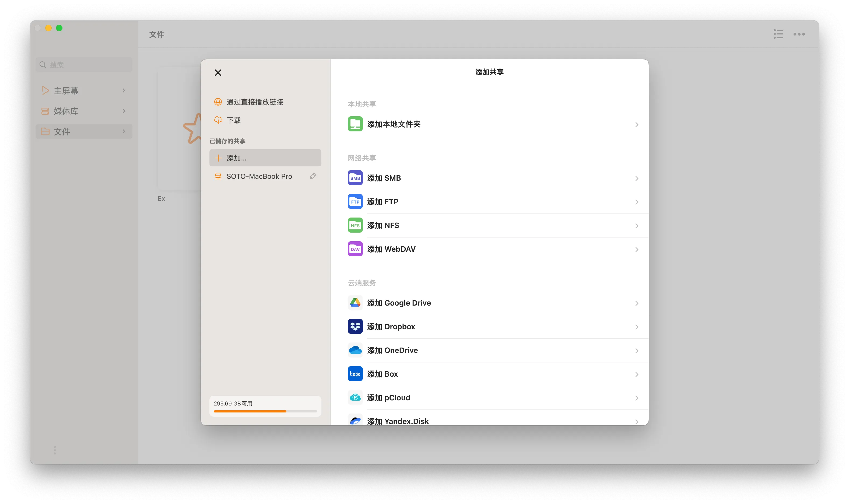Screen dimensions: 849x504
Task: Focus the 搜索 search field
Action: [84, 65]
